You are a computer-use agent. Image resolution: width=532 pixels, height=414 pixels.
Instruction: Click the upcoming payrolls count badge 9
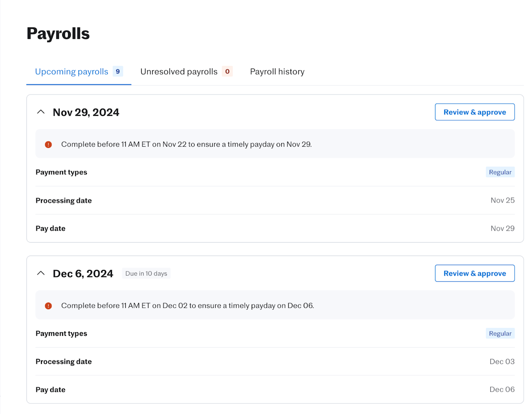click(118, 71)
